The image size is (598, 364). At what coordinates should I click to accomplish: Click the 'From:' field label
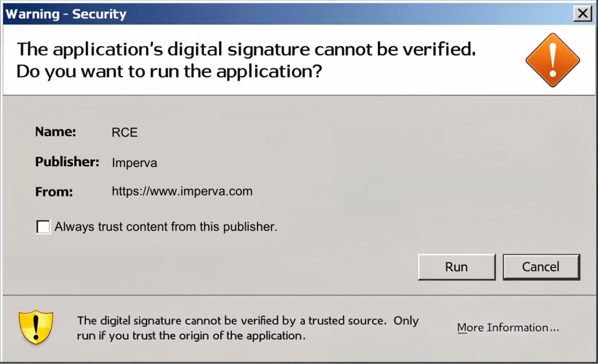coord(54,191)
